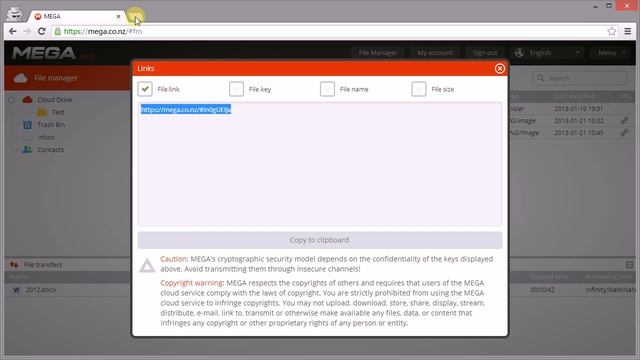Image resolution: width=640 pixels, height=360 pixels.
Task: Close the MEGA tab
Action: [x=118, y=16]
